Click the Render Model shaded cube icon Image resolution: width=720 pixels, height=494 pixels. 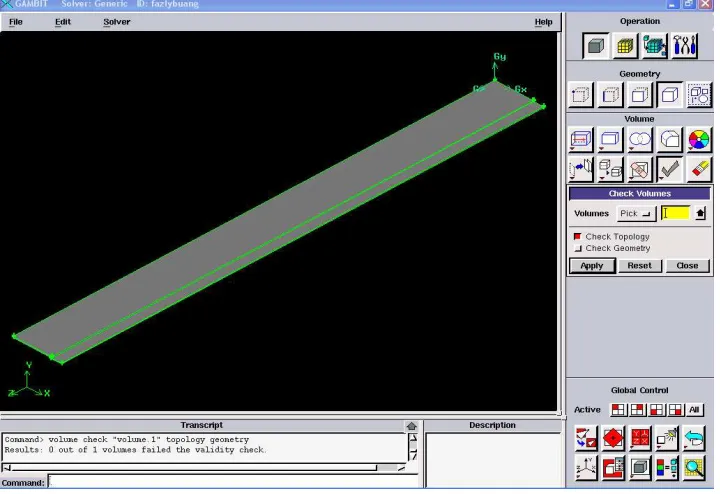pyautogui.click(x=640, y=468)
